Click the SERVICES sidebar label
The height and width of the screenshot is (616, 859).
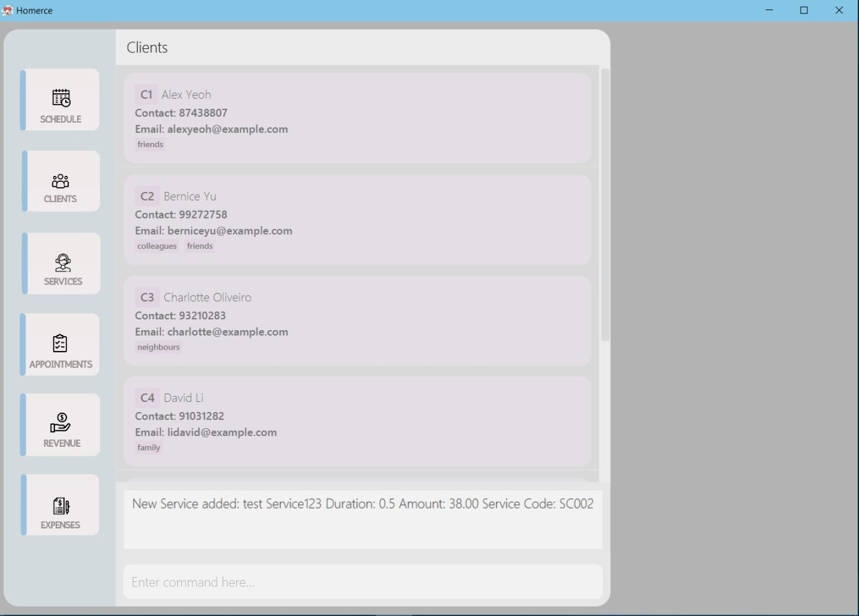pos(63,282)
